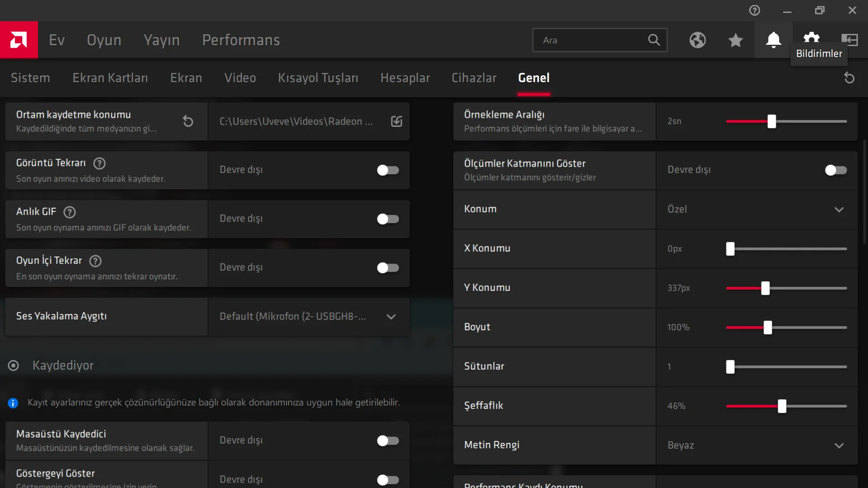The height and width of the screenshot is (488, 868).
Task: Click the reset defaults arrow near Genel tab
Action: tap(849, 78)
